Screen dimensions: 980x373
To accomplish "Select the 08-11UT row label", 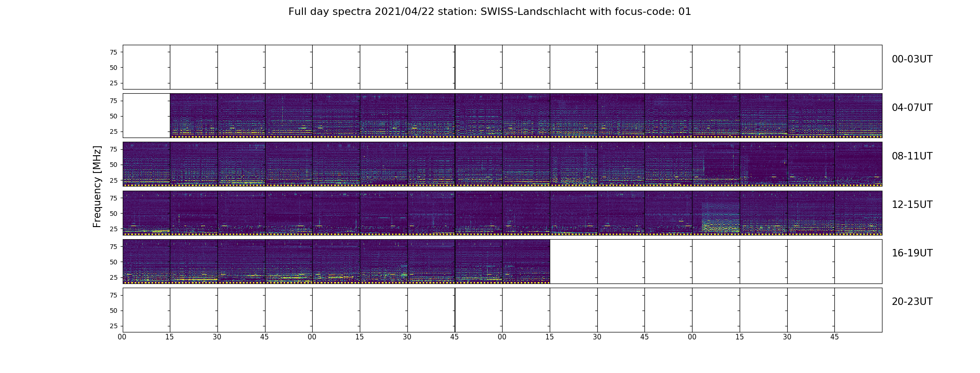I will point(912,156).
